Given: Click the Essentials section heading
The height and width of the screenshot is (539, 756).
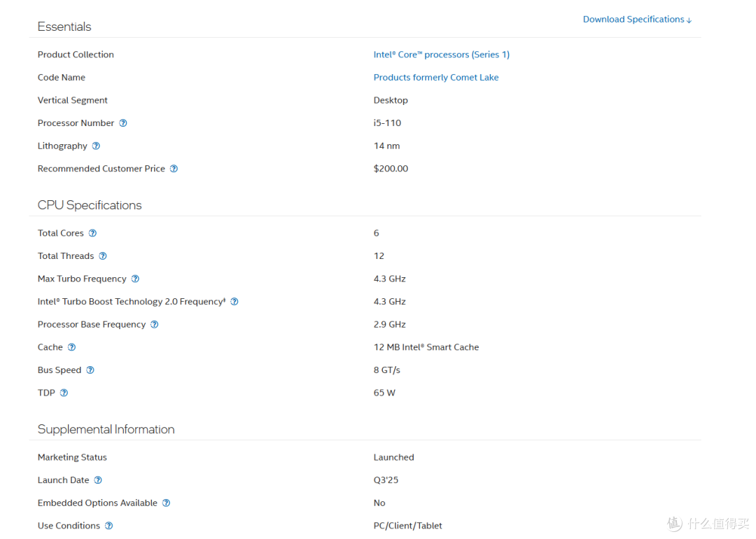Looking at the screenshot, I should (64, 27).
